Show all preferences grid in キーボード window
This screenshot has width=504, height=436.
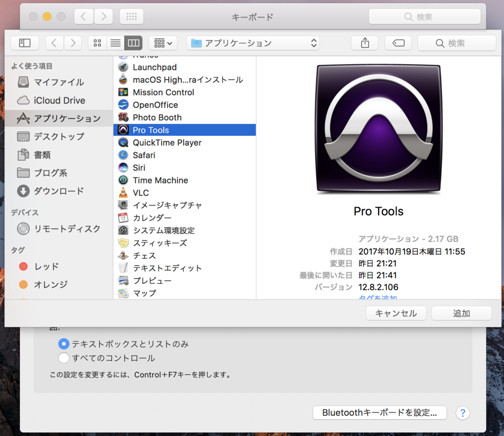tap(131, 16)
